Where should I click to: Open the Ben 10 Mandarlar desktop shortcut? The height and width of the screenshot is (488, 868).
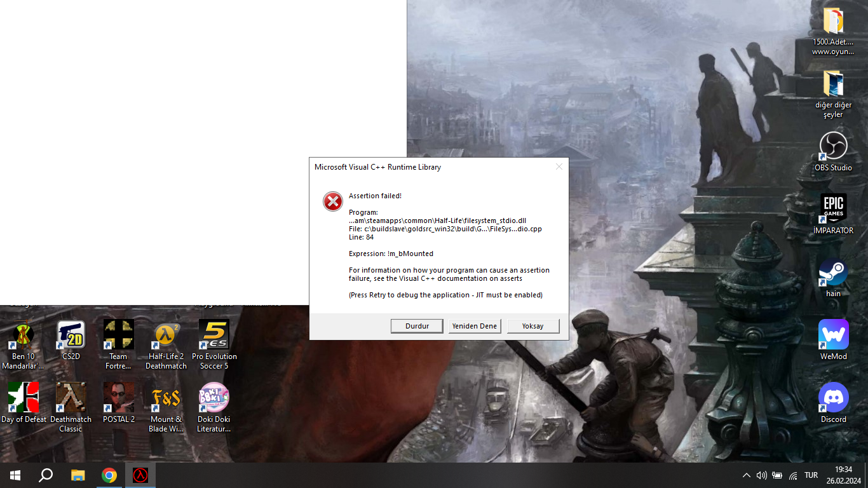[x=24, y=345]
